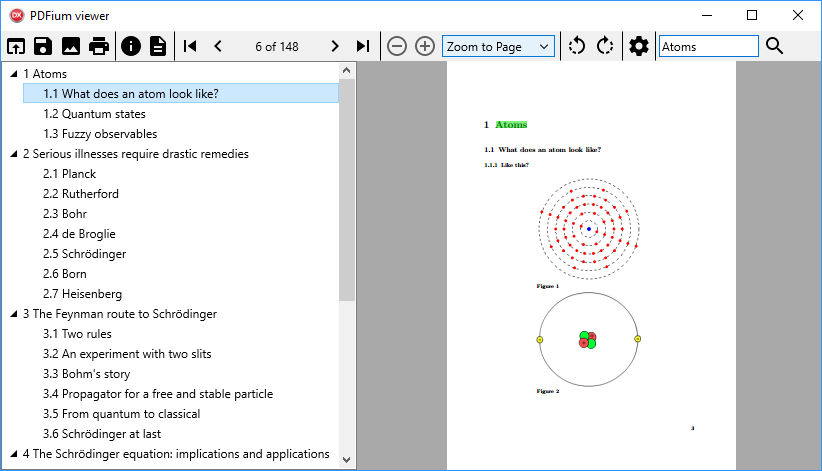This screenshot has width=822, height=471.
Task: Select bookmark 2.2 Rutherford
Action: (x=81, y=194)
